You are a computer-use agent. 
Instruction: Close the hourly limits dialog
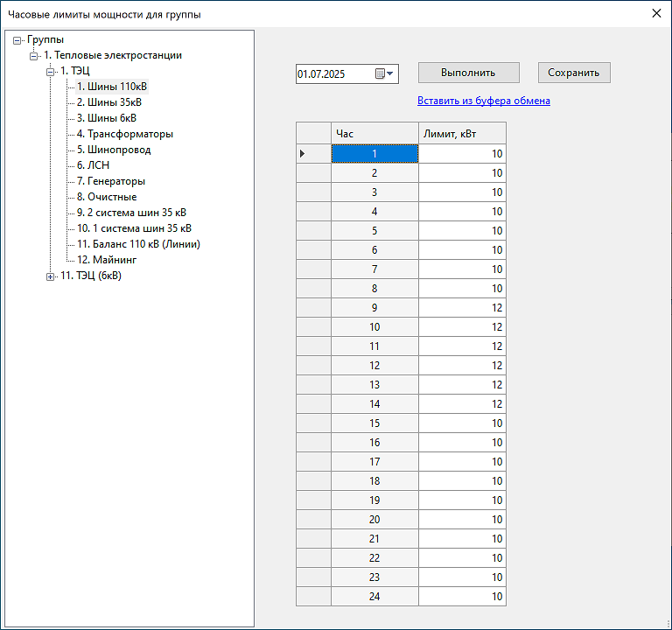pyautogui.click(x=656, y=13)
